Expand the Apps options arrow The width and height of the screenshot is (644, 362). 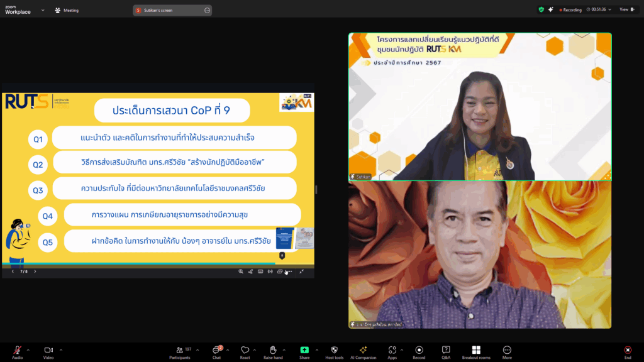402,350
